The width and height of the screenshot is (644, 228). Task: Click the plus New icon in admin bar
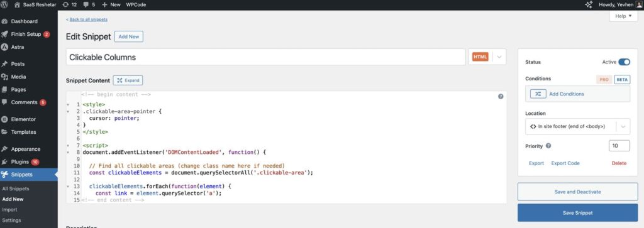[104, 5]
